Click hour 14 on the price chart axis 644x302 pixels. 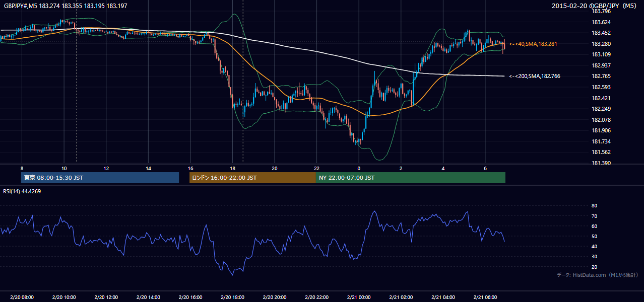tap(148, 168)
